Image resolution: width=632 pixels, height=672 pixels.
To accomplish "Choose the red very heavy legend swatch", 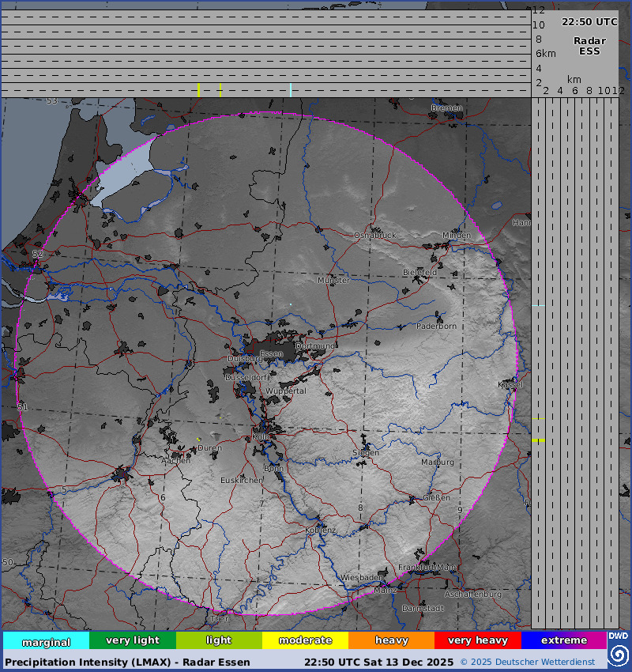I will (x=477, y=640).
